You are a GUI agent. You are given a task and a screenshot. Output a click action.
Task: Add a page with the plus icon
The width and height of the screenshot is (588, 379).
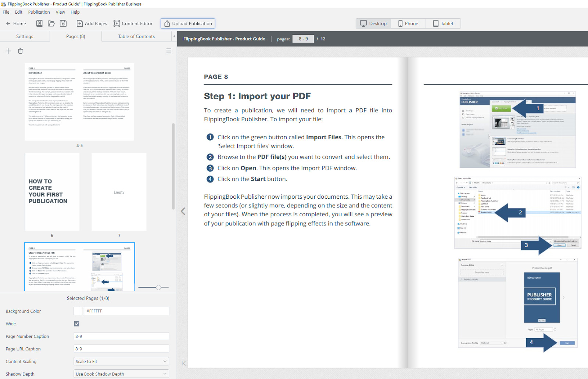[x=8, y=51]
